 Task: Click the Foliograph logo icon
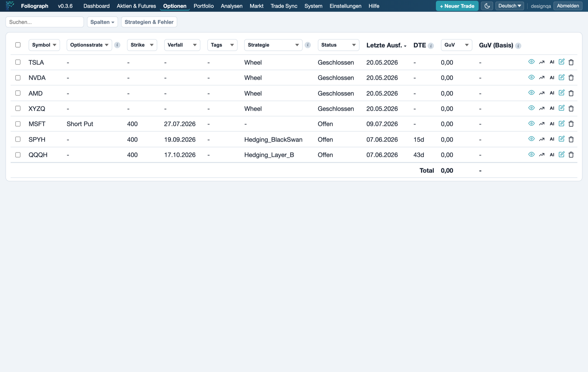[x=10, y=6]
